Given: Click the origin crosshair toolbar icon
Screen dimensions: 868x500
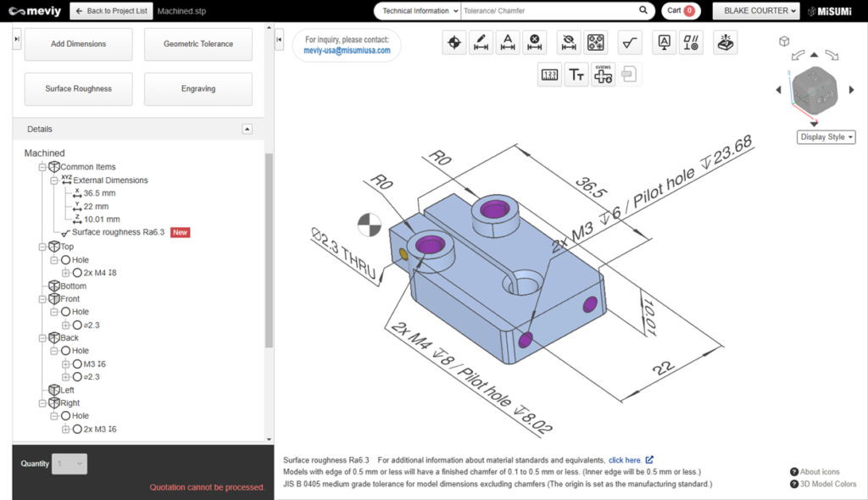Looking at the screenshot, I should pos(455,42).
